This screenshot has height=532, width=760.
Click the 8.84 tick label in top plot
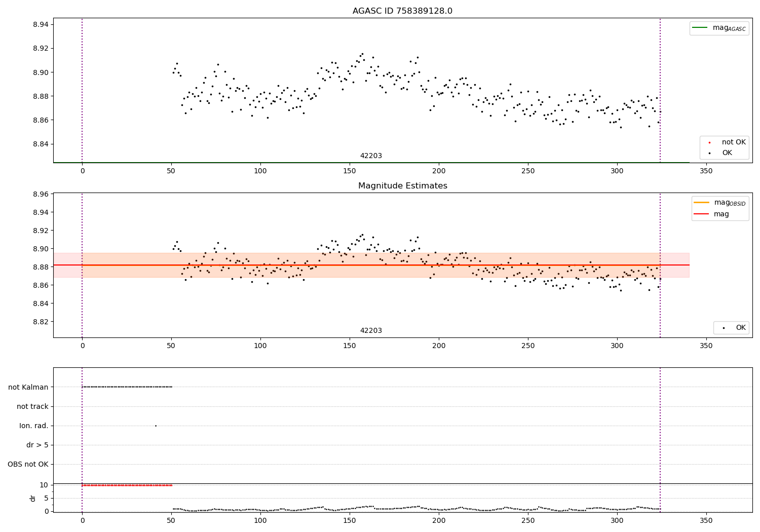pos(41,144)
